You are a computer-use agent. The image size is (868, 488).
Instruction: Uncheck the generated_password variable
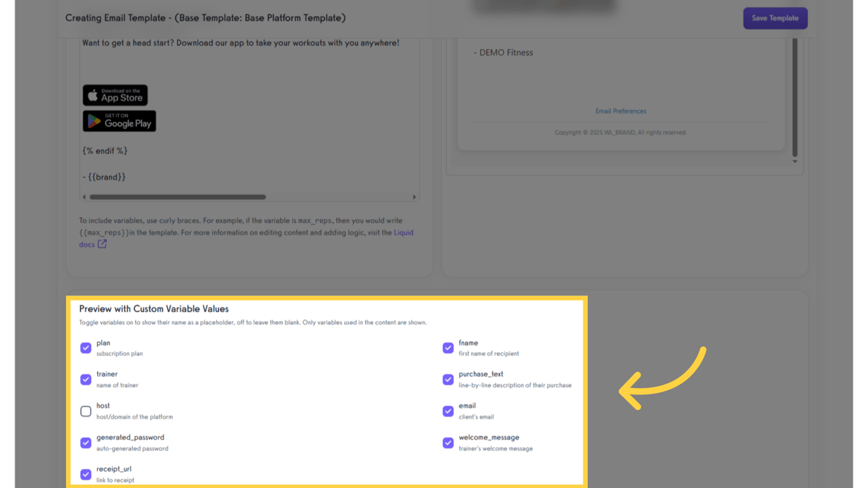86,443
